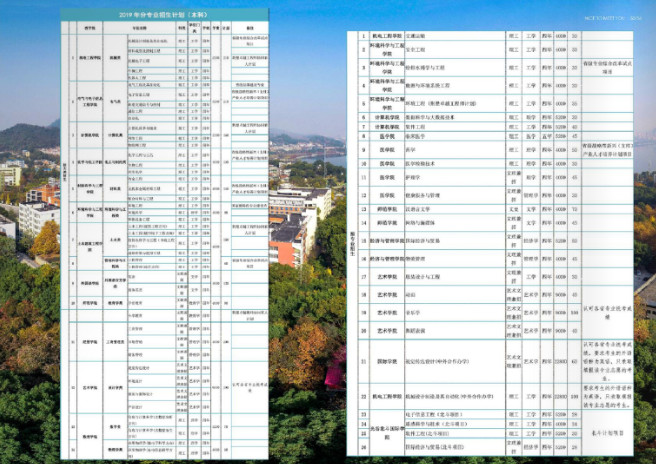Select major '安全工程' in row 2

[x=415, y=49]
